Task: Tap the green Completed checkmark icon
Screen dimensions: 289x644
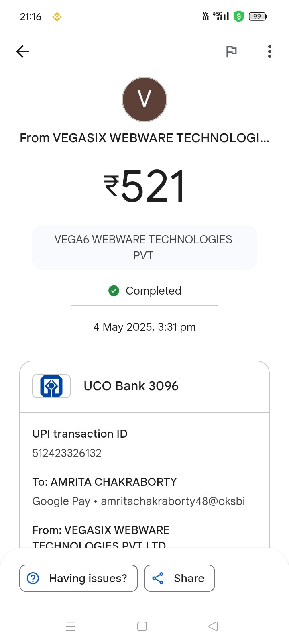Action: [x=114, y=291]
